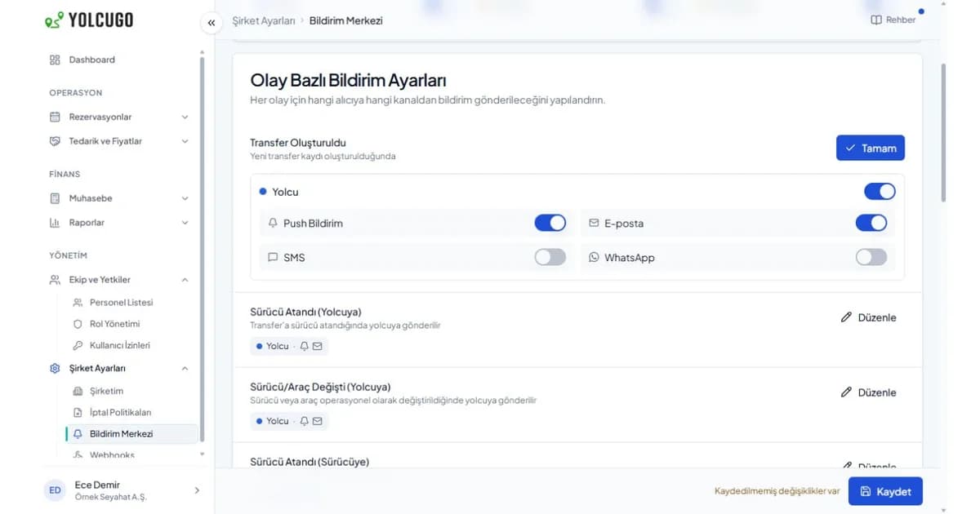
Task: Click the Push Bildirim bell icon
Action: (273, 223)
